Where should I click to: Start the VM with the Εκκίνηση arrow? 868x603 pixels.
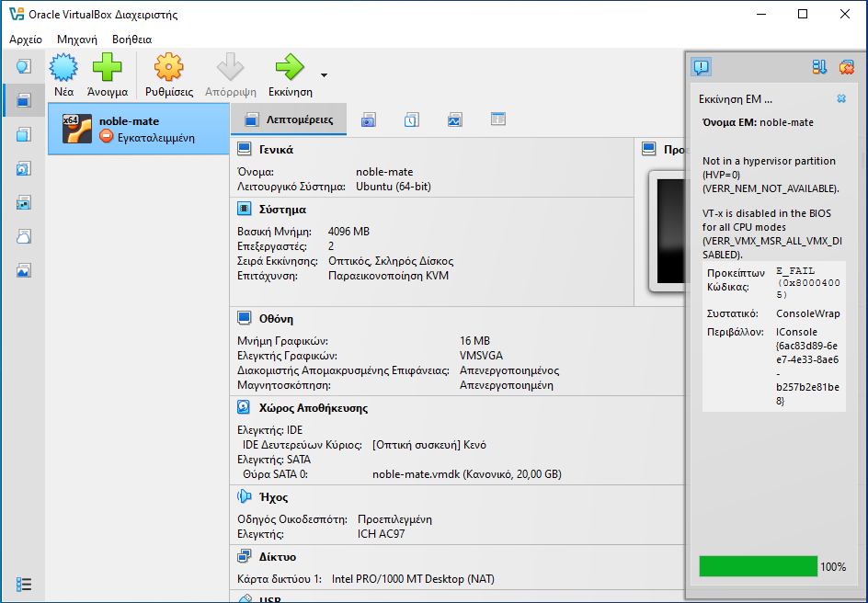pos(290,74)
